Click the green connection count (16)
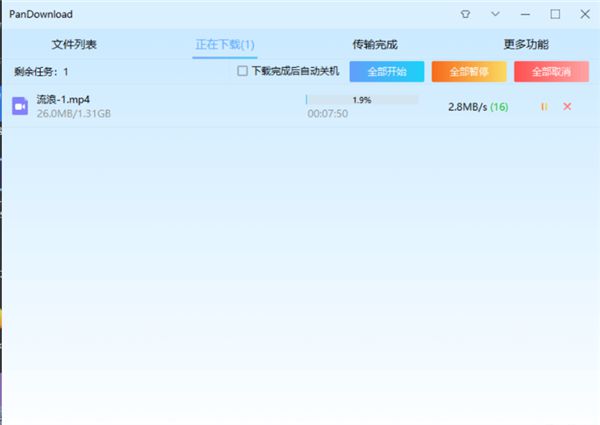The height and width of the screenshot is (425, 600). coord(499,107)
